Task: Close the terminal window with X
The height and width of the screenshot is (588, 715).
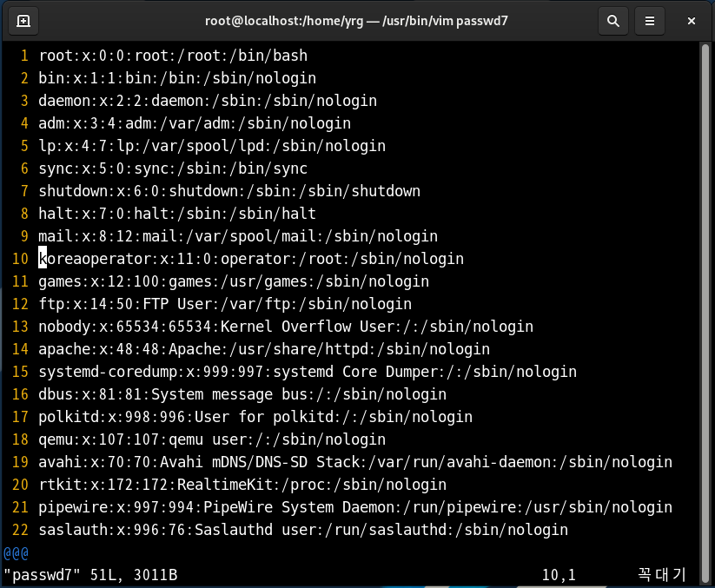Action: coord(692,21)
